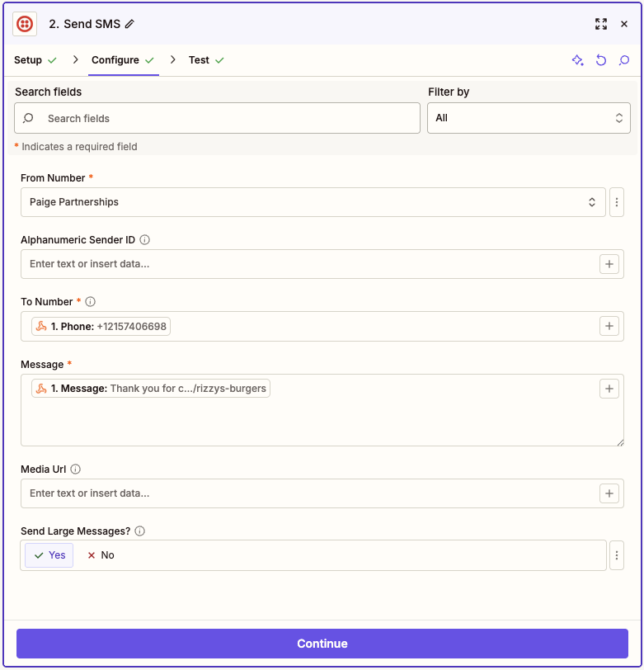Viewport: 644px width, 670px height.
Task: Click the Phone data pill in To Number
Action: 101,327
